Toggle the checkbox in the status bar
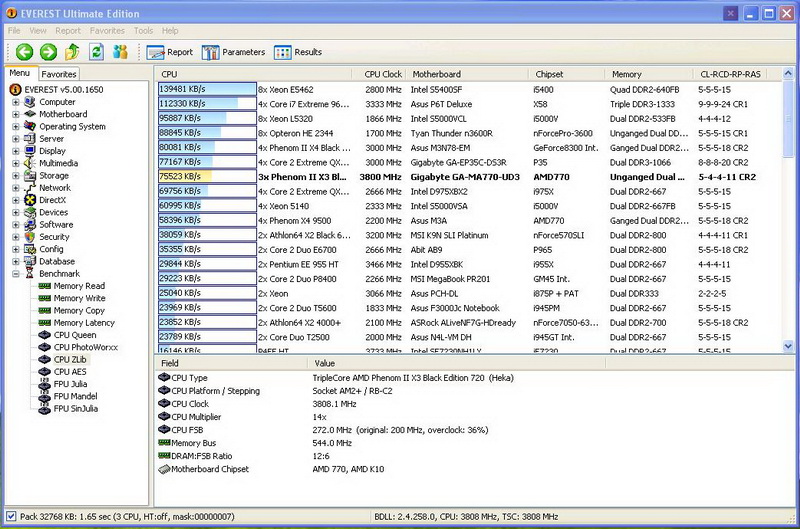The image size is (800, 529). 11,516
